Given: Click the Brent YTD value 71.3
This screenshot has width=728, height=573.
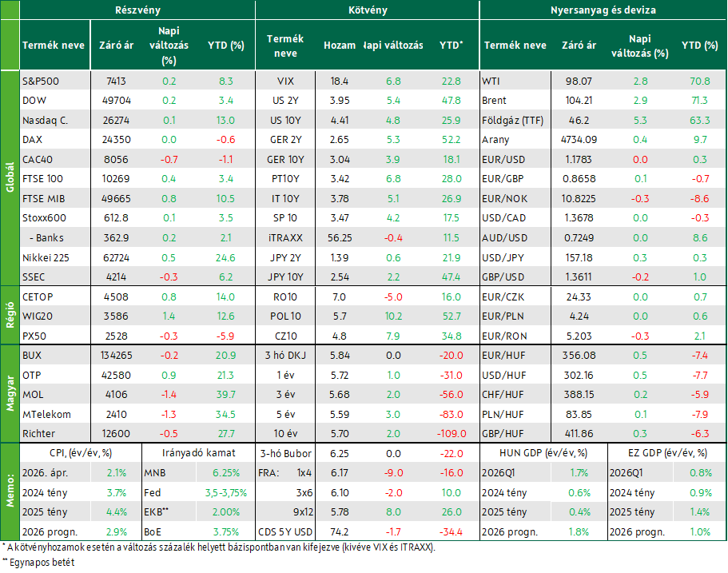Looking at the screenshot, I should 700,101.
